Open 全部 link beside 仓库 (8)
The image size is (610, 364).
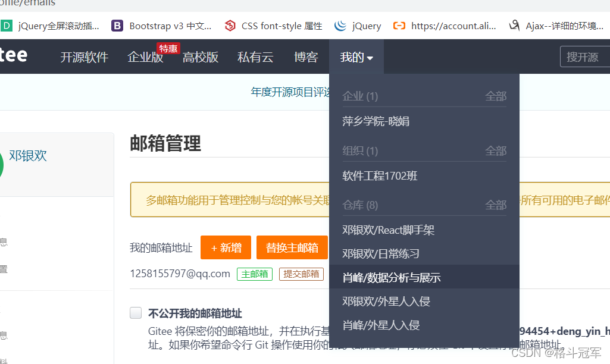coord(496,205)
